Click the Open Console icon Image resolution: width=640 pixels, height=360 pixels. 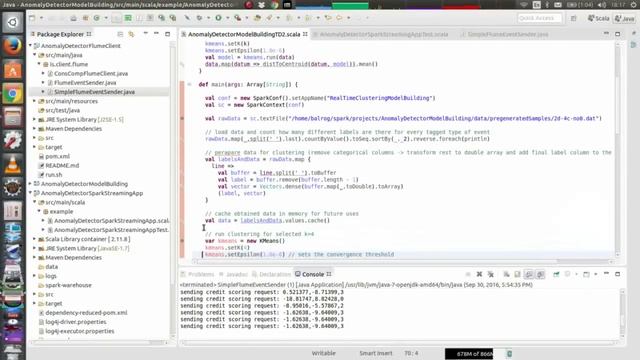(586, 274)
